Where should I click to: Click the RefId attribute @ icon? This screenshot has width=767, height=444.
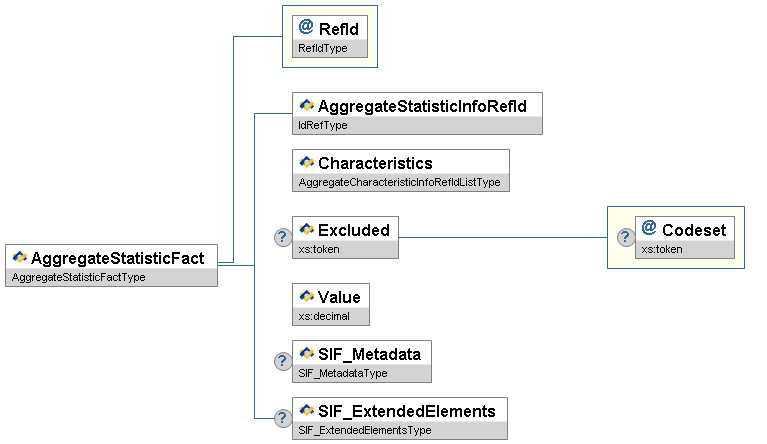tap(306, 28)
